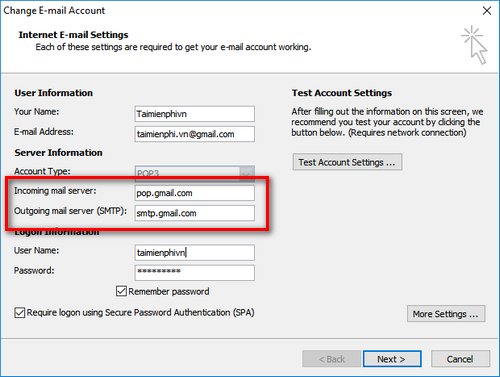
Task: Click the Account Type label
Action: [x=42, y=171]
